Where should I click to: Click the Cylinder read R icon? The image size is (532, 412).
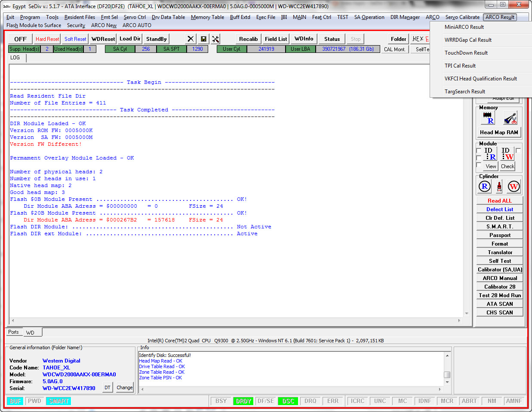coord(485,186)
